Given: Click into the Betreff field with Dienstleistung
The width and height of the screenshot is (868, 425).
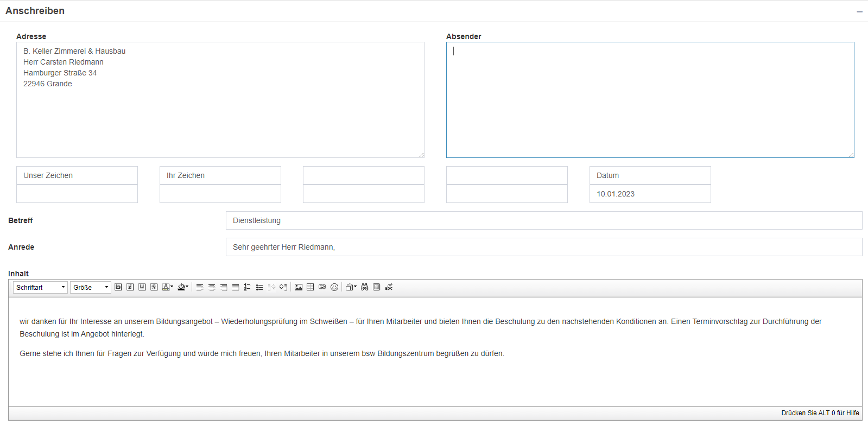Looking at the screenshot, I should 543,220.
